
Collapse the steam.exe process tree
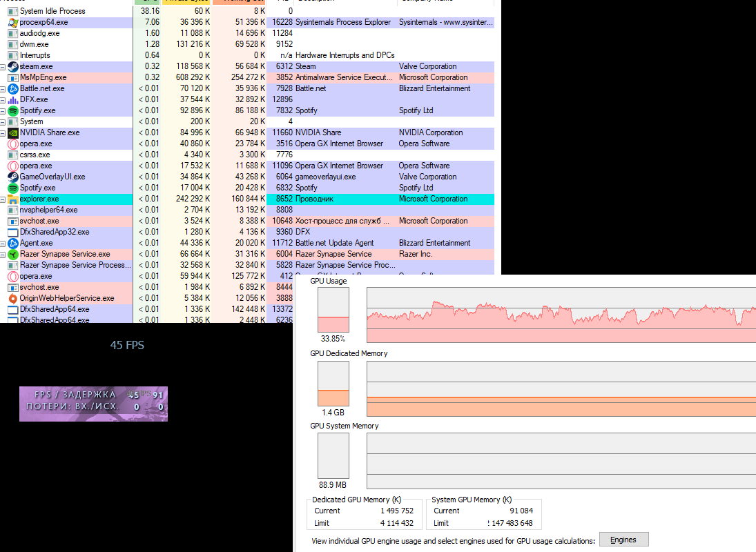(3, 67)
